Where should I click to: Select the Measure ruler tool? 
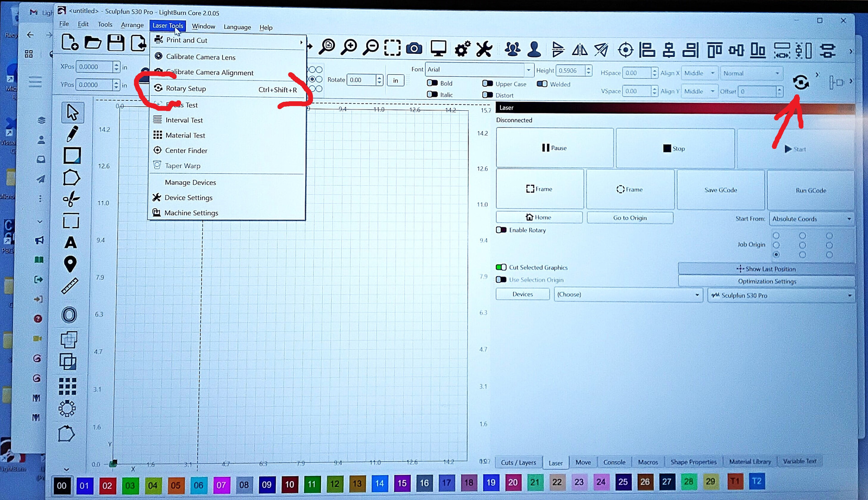click(x=70, y=286)
